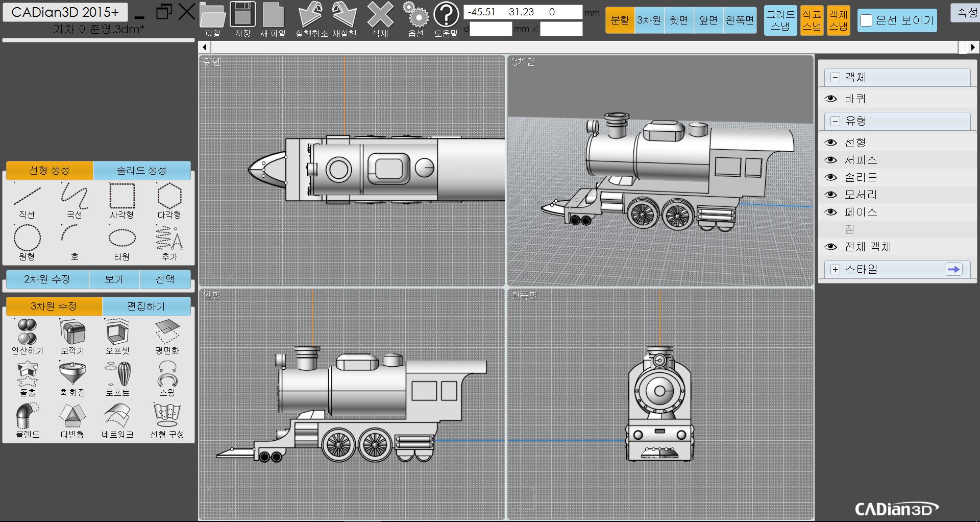Toggle visibility eye for 모서리
The image size is (980, 522).
(x=831, y=195)
